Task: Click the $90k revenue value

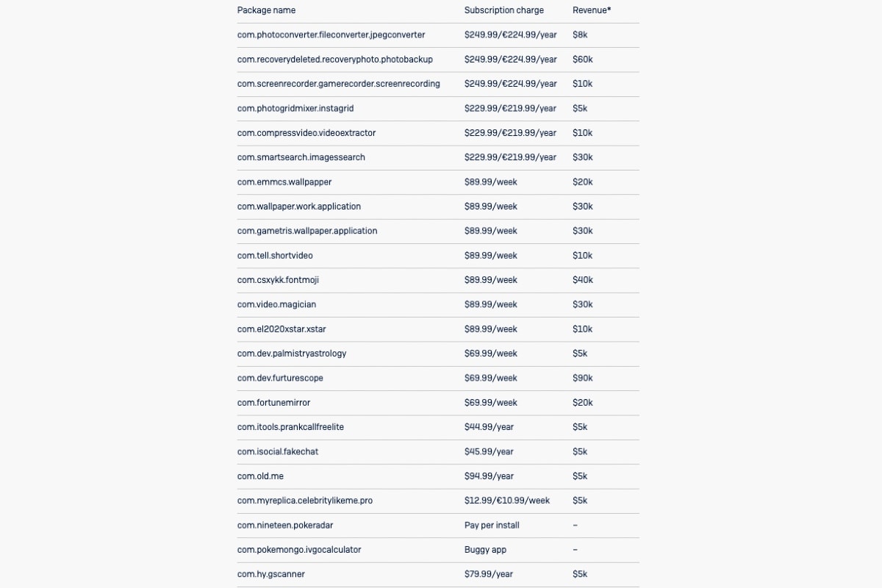Action: 583,378
